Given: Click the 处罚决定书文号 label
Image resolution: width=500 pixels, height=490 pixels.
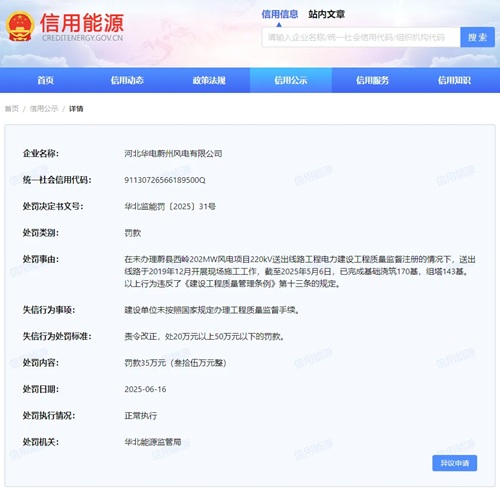Looking at the screenshot, I should 53,206.
